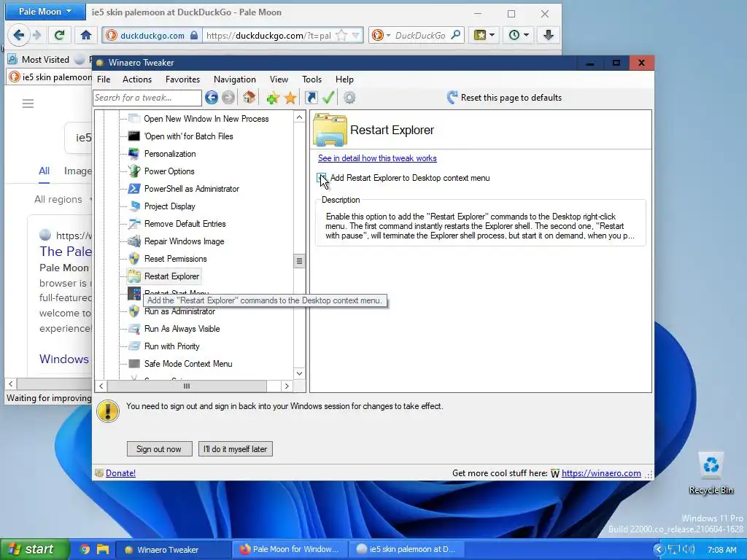Open the Pale Moon application menu button
Image resolution: width=747 pixels, height=560 pixels.
[45, 12]
